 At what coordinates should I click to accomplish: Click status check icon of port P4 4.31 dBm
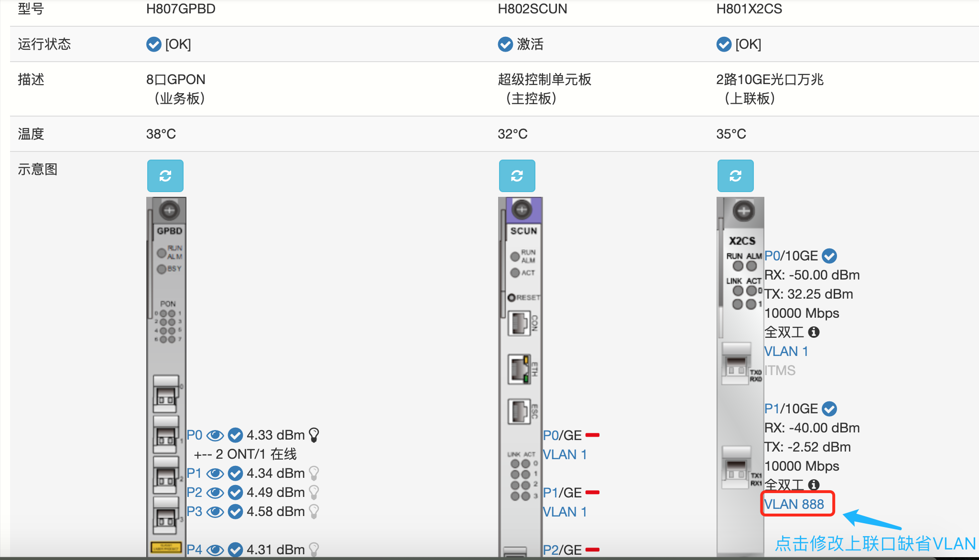(235, 549)
